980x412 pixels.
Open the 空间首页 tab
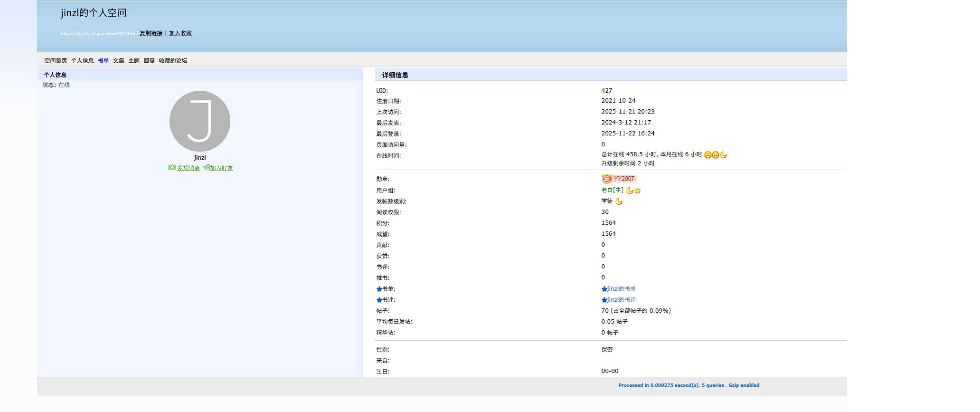click(x=56, y=61)
